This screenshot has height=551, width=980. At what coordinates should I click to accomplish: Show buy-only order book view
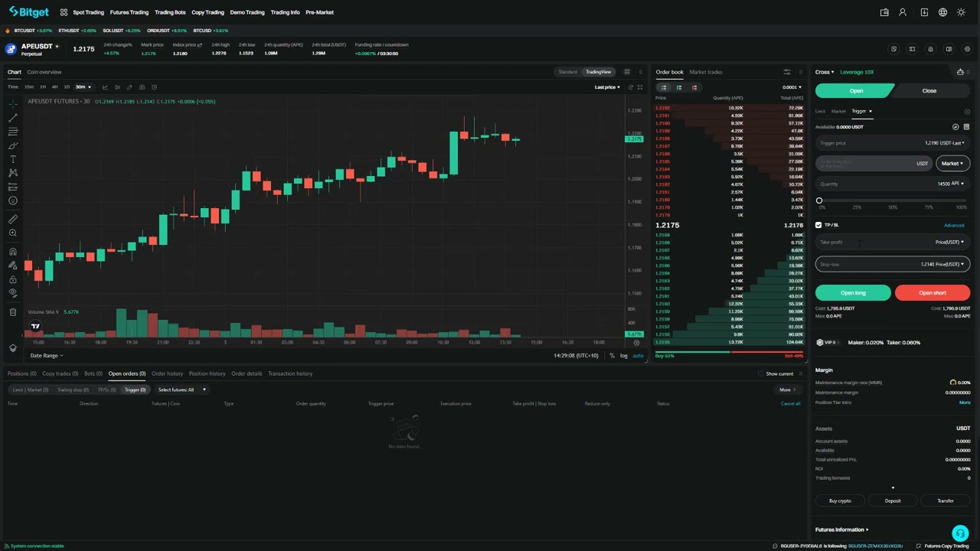pyautogui.click(x=679, y=87)
